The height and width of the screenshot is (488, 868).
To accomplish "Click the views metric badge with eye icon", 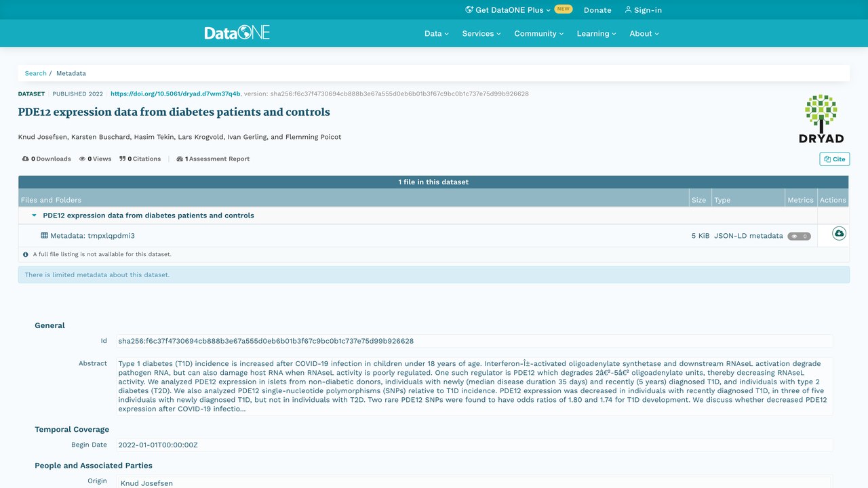I will pyautogui.click(x=800, y=237).
